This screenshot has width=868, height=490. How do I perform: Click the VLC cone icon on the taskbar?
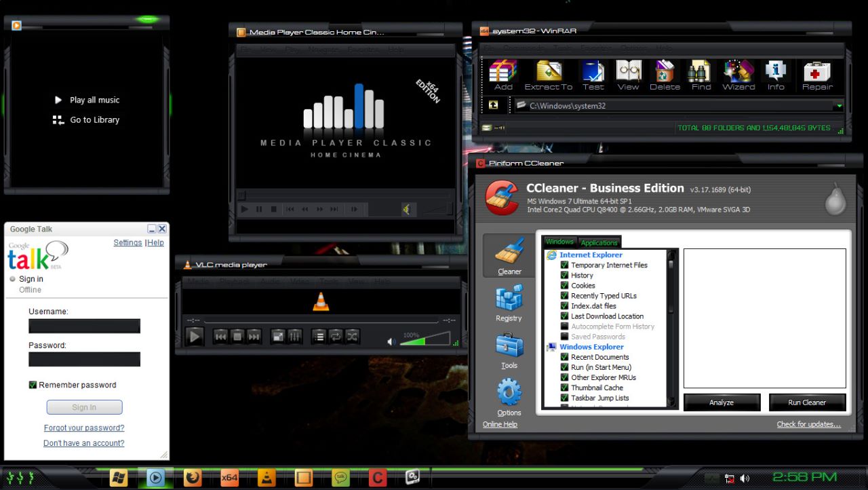coord(267,478)
